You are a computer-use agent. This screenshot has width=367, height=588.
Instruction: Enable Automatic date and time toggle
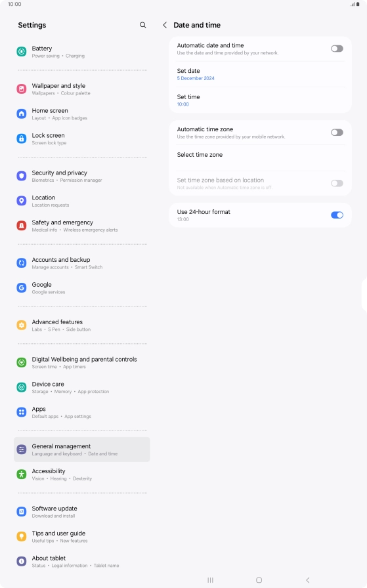point(337,49)
